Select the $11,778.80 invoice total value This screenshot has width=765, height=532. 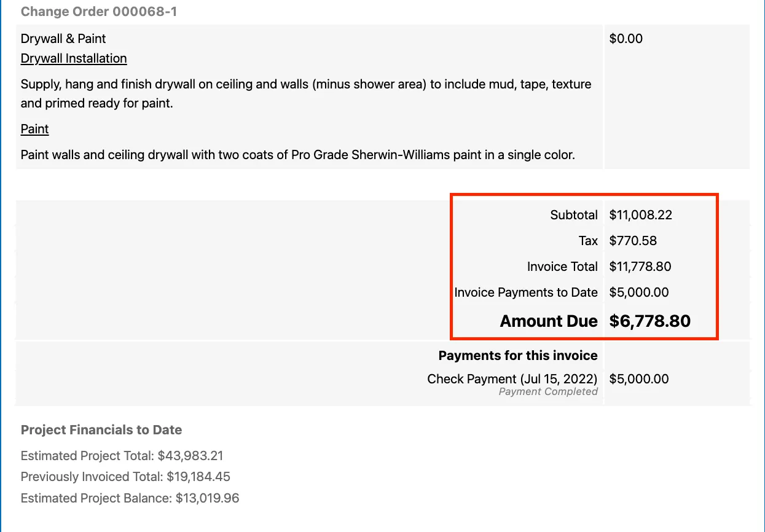click(640, 267)
